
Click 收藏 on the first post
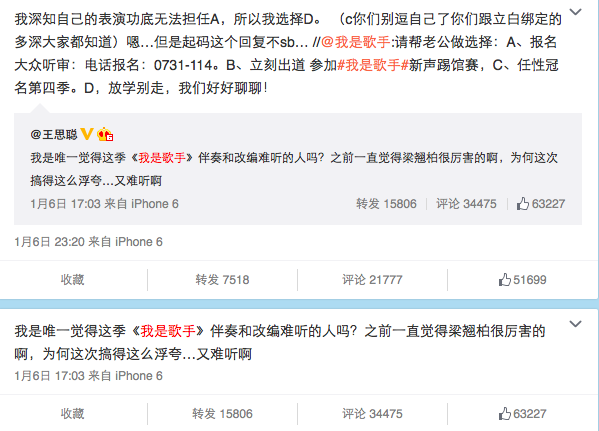pyautogui.click(x=72, y=280)
